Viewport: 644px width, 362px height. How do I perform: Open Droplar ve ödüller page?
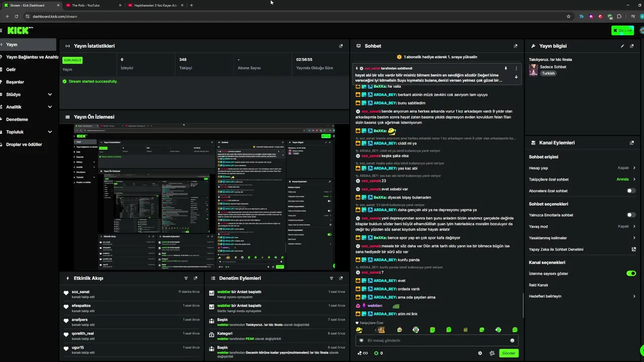point(28,145)
